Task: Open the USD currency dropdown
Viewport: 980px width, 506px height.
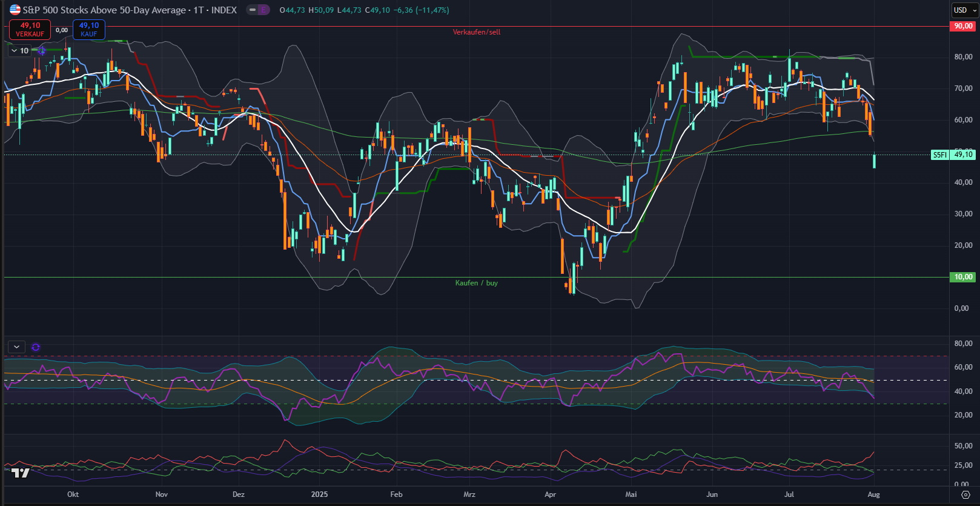Action: (965, 10)
